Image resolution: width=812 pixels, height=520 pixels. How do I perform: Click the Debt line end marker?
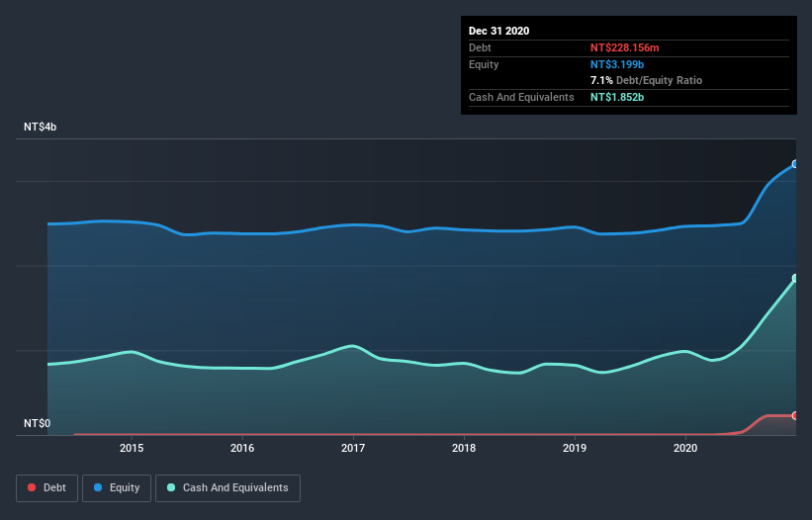pyautogui.click(x=795, y=415)
